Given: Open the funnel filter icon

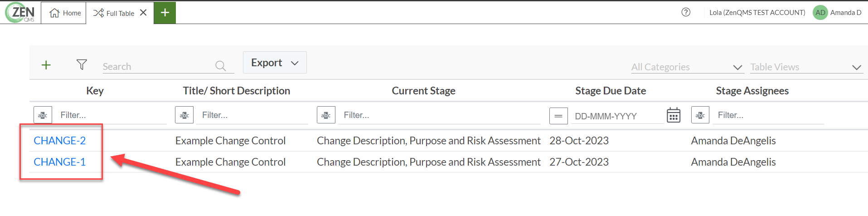Looking at the screenshot, I should [82, 64].
